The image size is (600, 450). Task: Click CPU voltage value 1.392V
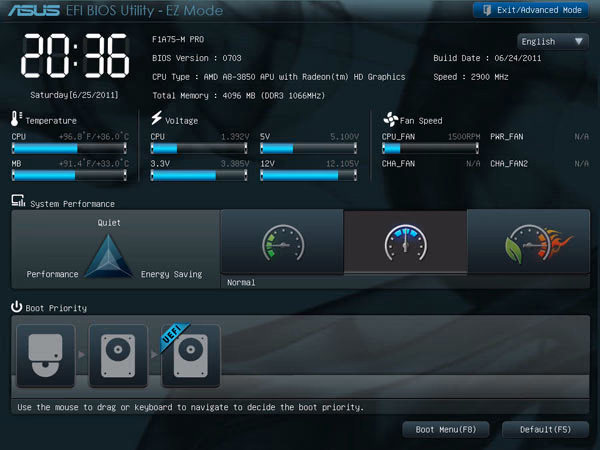point(235,137)
